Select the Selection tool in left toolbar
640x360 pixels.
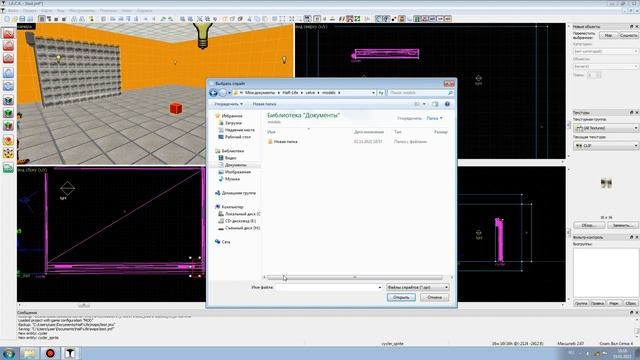click(x=8, y=33)
